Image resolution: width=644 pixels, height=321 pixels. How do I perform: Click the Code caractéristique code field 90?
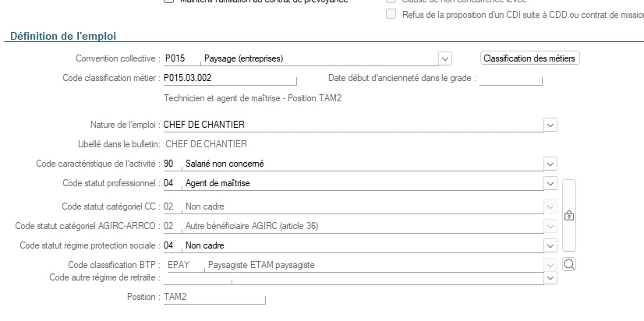coord(169,164)
